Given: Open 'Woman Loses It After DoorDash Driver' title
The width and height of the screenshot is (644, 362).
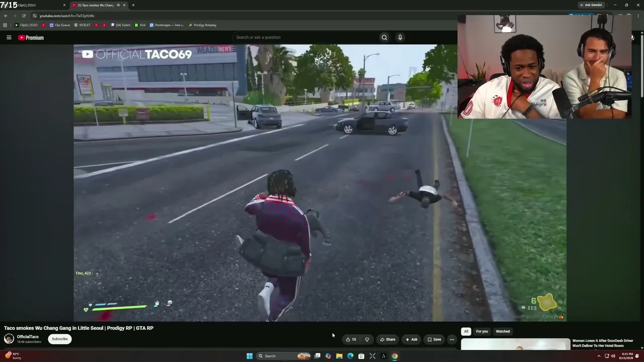Looking at the screenshot, I should pyautogui.click(x=603, y=343).
